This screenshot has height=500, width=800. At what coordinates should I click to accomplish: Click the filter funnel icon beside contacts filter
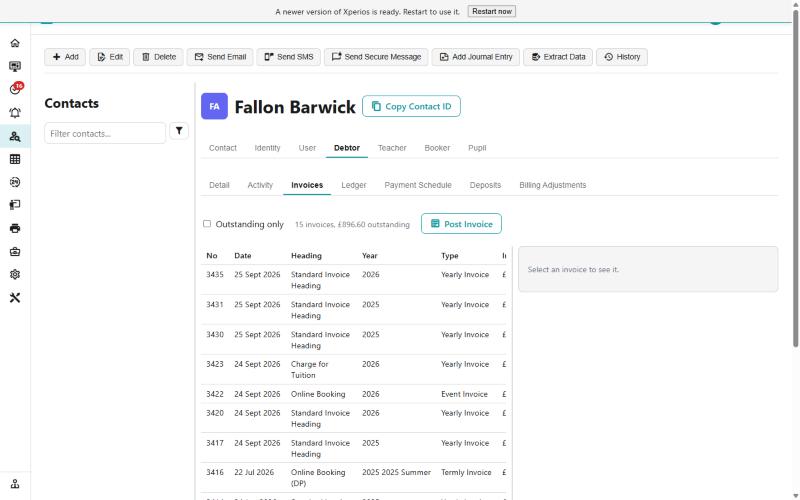tap(179, 131)
